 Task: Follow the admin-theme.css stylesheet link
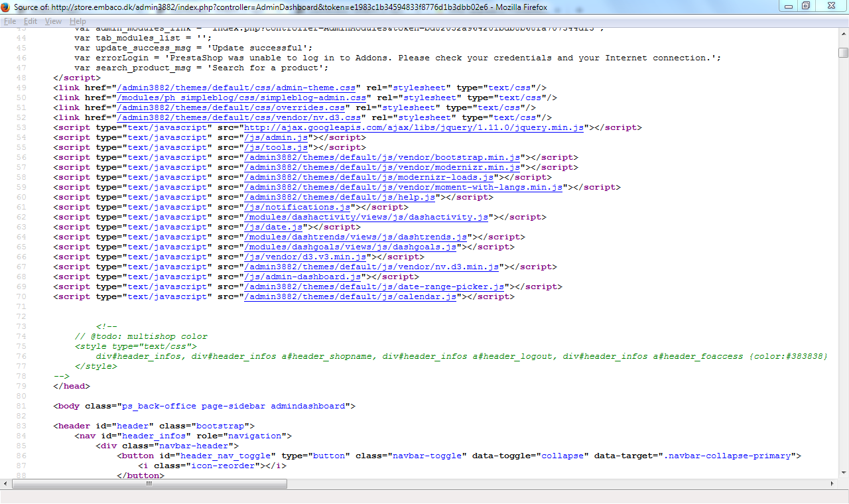click(236, 88)
